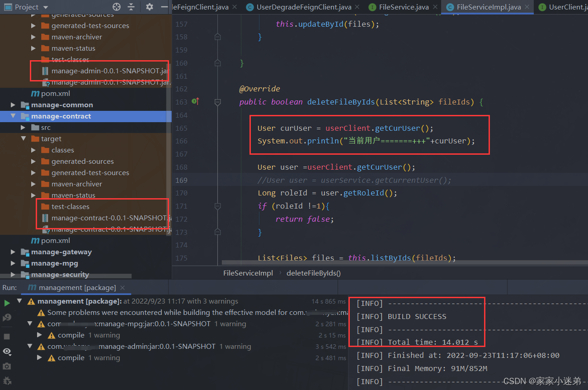588x390 pixels.
Task: Switch to the FileService.java tab
Action: point(399,7)
